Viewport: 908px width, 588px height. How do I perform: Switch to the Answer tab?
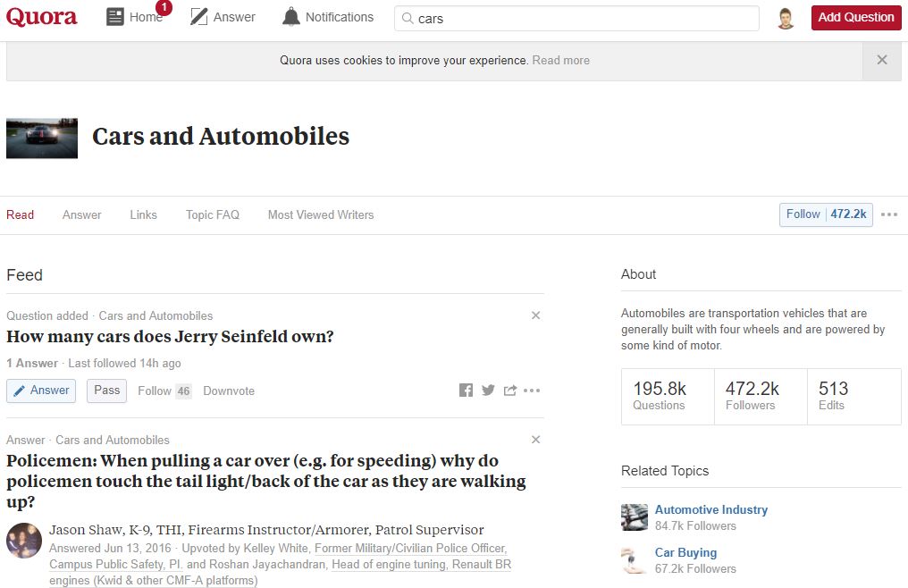(81, 215)
